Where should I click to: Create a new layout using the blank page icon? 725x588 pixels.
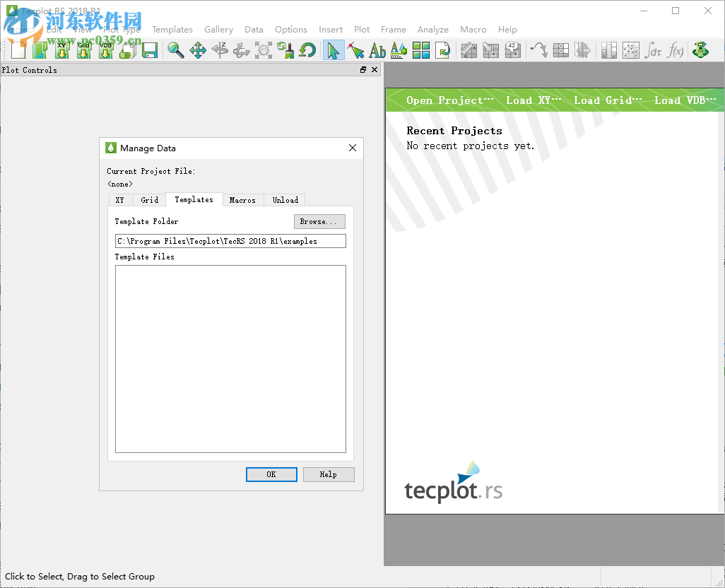[17, 50]
